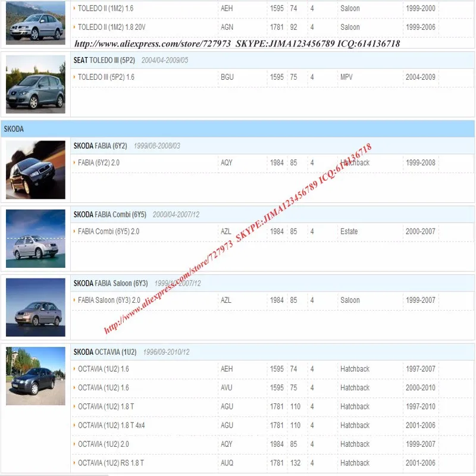Viewport: 476px width, 476px height.
Task: Click body type MPV in Toledo III row
Action: tap(346, 77)
